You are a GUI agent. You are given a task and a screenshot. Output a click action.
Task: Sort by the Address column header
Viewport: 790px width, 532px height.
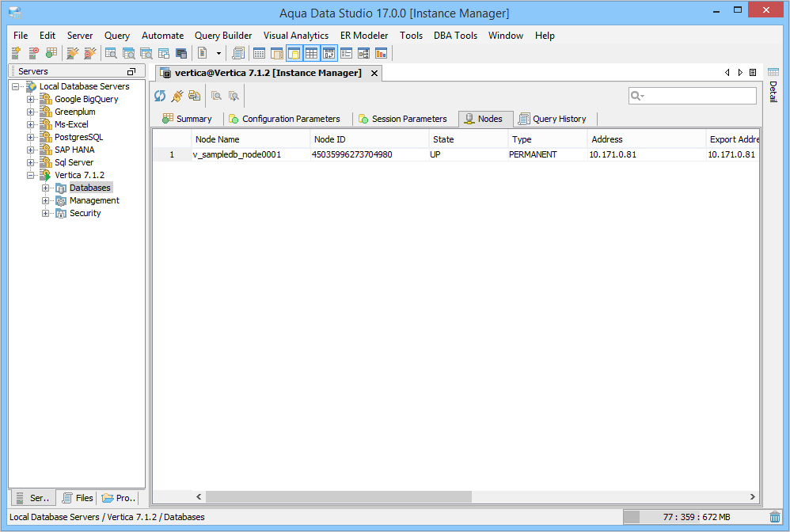647,139
